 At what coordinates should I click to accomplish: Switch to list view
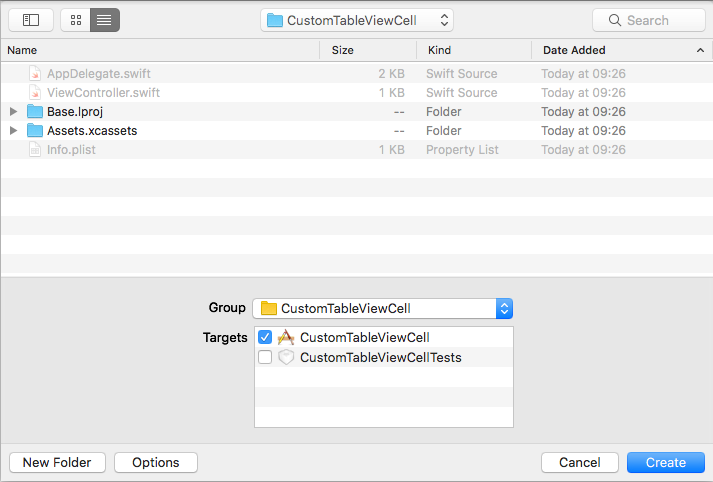coord(105,20)
